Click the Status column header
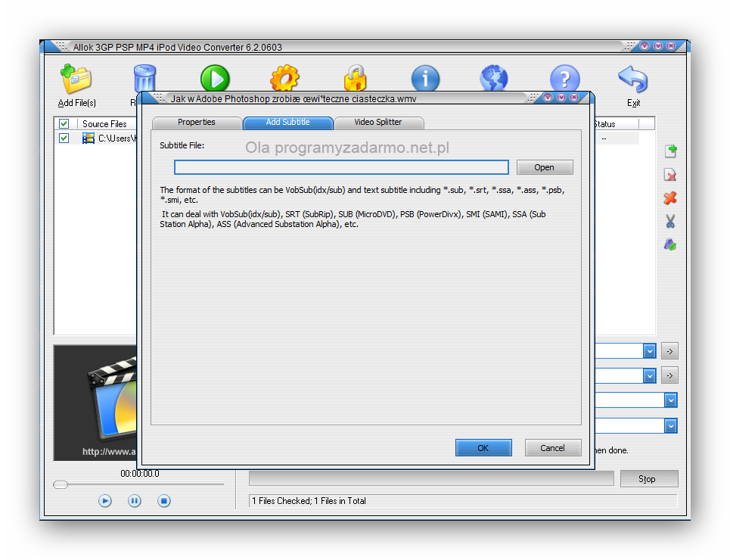Viewport: 730px width, 560px height. click(x=617, y=124)
